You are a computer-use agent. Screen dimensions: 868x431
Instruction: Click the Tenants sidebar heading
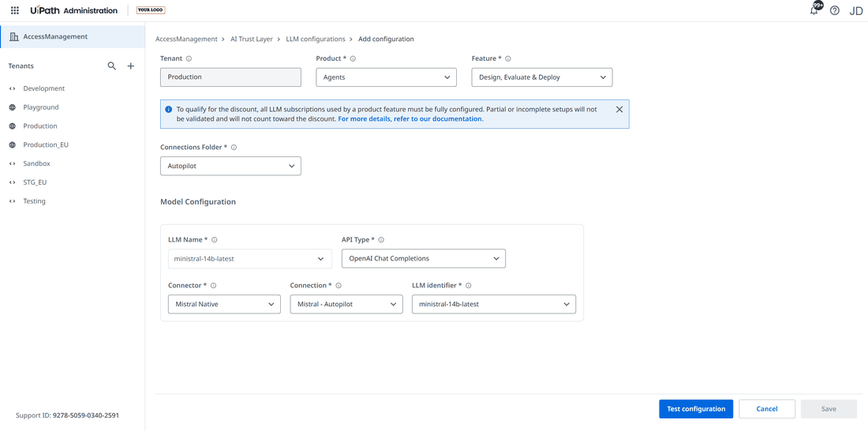(x=21, y=66)
